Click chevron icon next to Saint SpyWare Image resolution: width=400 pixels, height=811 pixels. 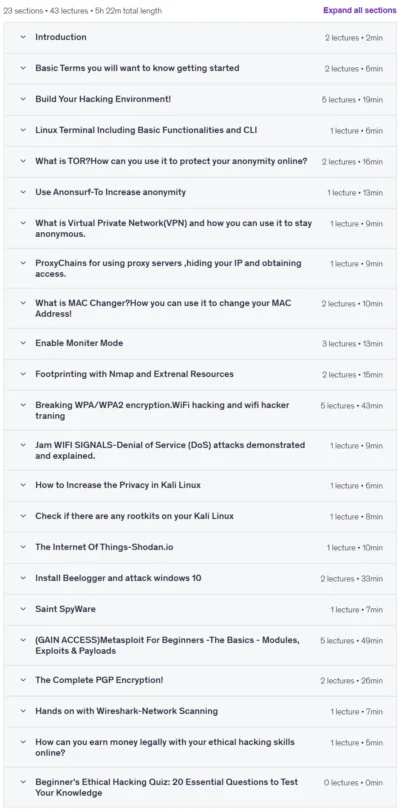(x=23, y=609)
